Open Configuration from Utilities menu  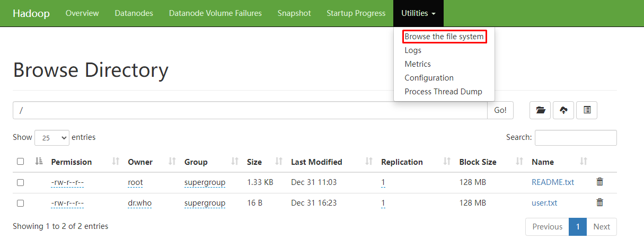point(429,78)
